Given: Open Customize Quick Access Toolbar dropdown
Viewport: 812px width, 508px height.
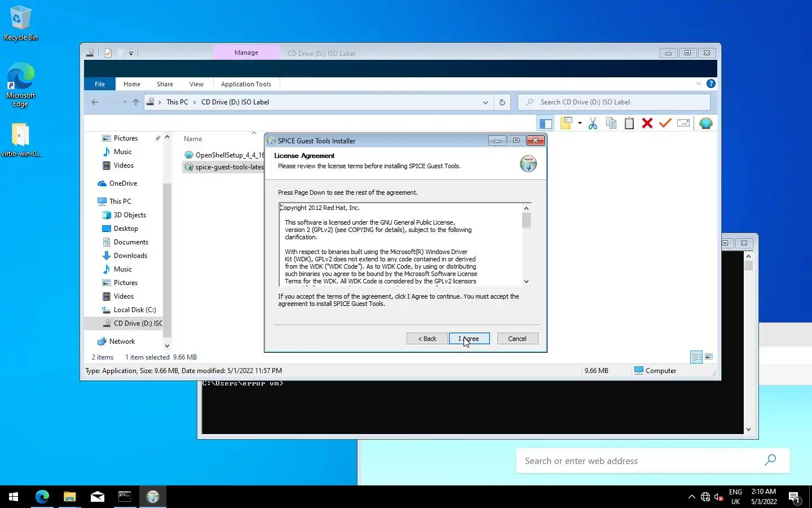Looking at the screenshot, I should 131,53.
